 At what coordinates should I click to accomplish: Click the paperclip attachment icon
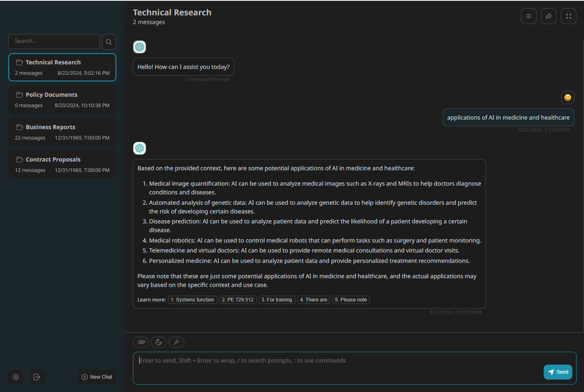(x=141, y=342)
